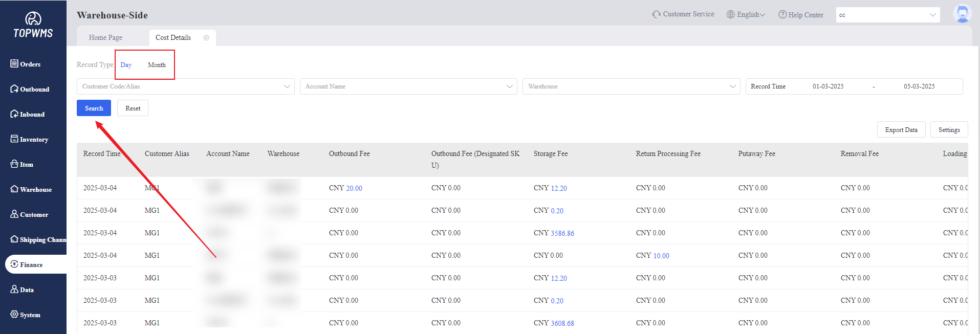This screenshot has width=980, height=334.
Task: Click the Export Data button
Action: (x=901, y=130)
